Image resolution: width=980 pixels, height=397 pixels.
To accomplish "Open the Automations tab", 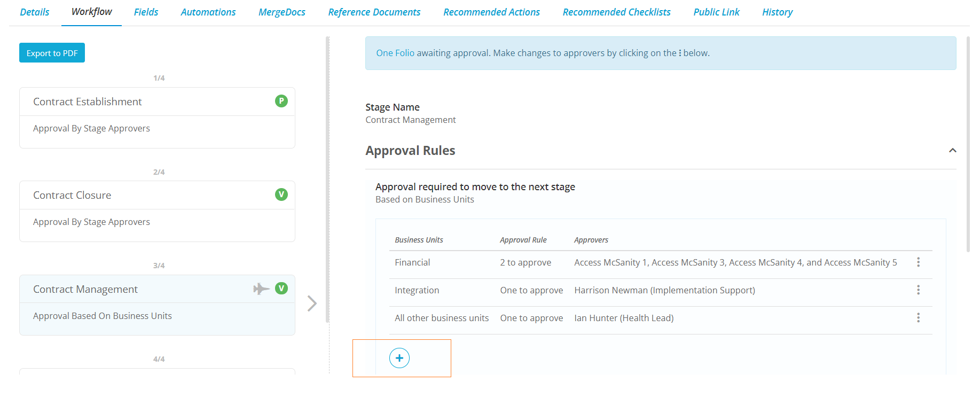I will [208, 12].
